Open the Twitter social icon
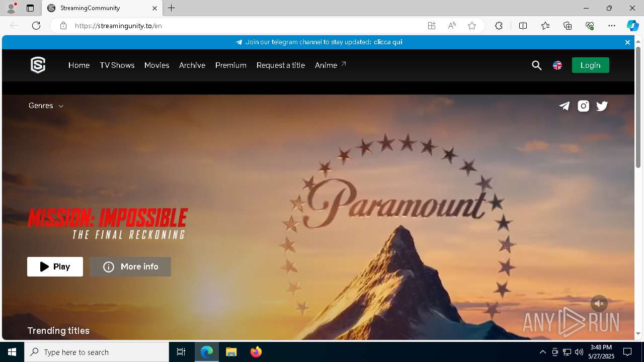Image resolution: width=644 pixels, height=362 pixels. pyautogui.click(x=602, y=106)
